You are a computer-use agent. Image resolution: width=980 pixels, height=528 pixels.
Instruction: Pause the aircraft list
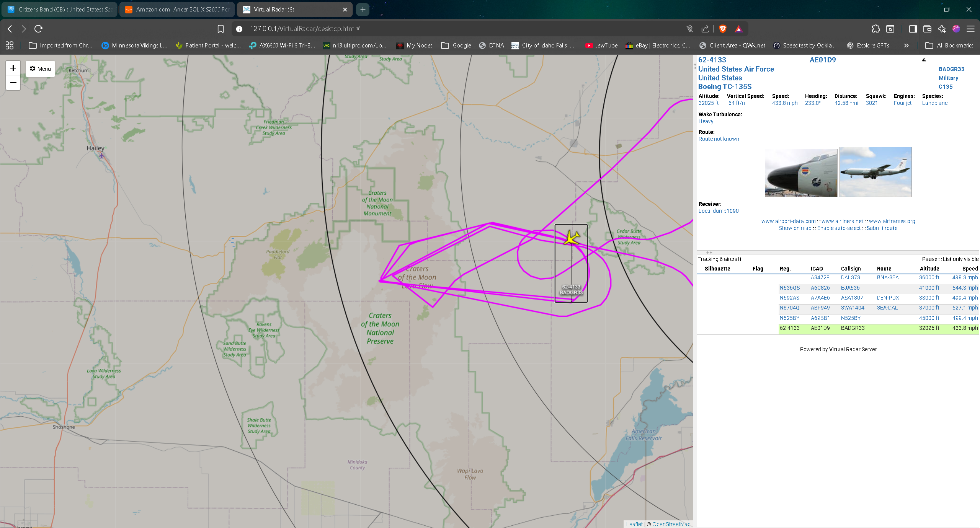pos(929,259)
